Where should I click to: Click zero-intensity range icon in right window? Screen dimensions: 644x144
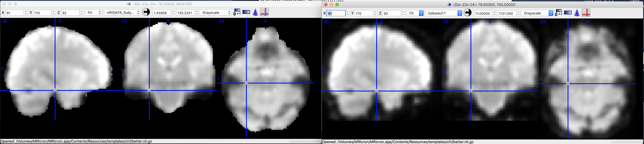tap(558, 13)
